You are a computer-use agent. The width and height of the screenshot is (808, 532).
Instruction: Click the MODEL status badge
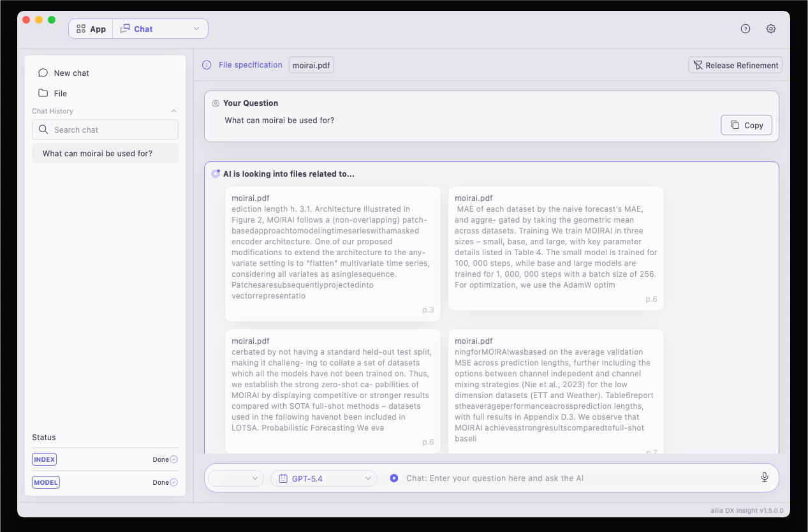click(x=46, y=482)
